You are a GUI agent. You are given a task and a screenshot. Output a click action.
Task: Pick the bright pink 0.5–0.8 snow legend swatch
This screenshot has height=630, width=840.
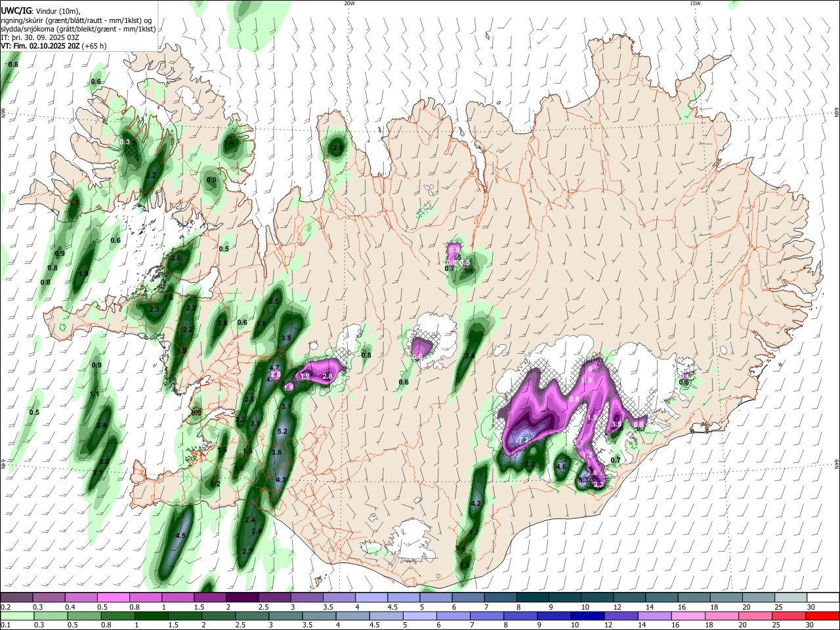coord(113,598)
